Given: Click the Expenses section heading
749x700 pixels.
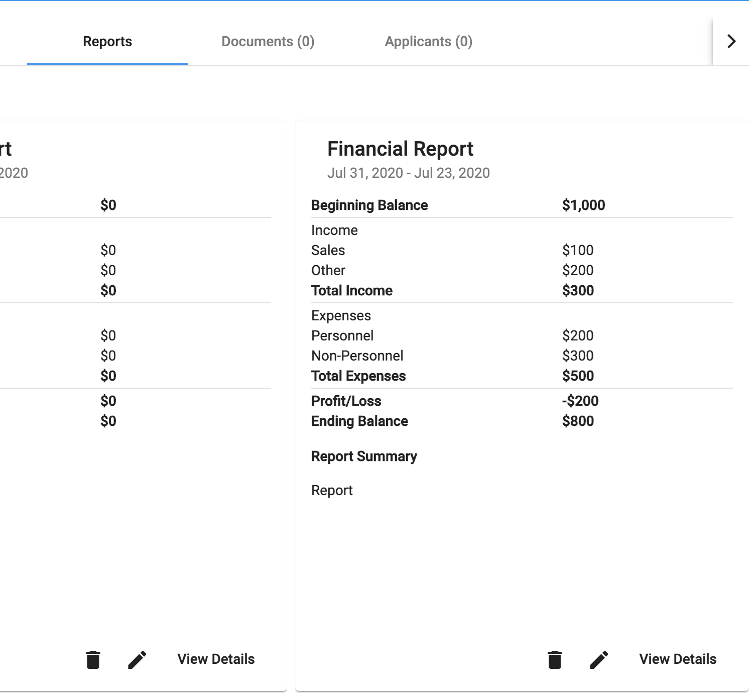Looking at the screenshot, I should point(341,316).
